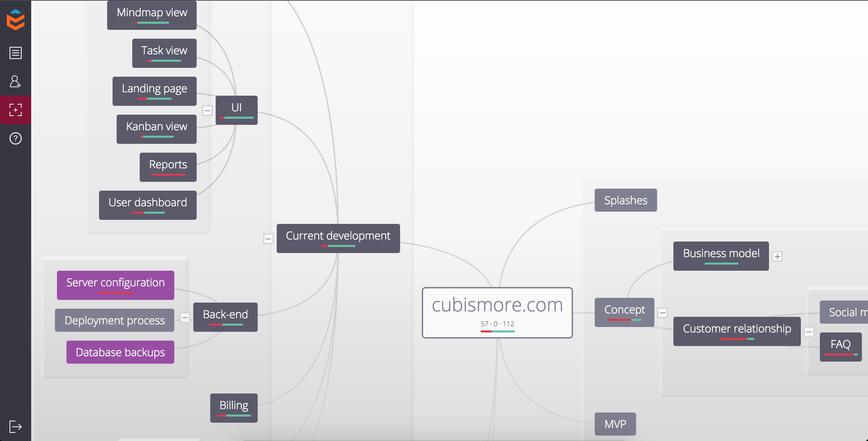Click the add user icon
Image resolution: width=868 pixels, height=441 pixels.
click(x=16, y=81)
